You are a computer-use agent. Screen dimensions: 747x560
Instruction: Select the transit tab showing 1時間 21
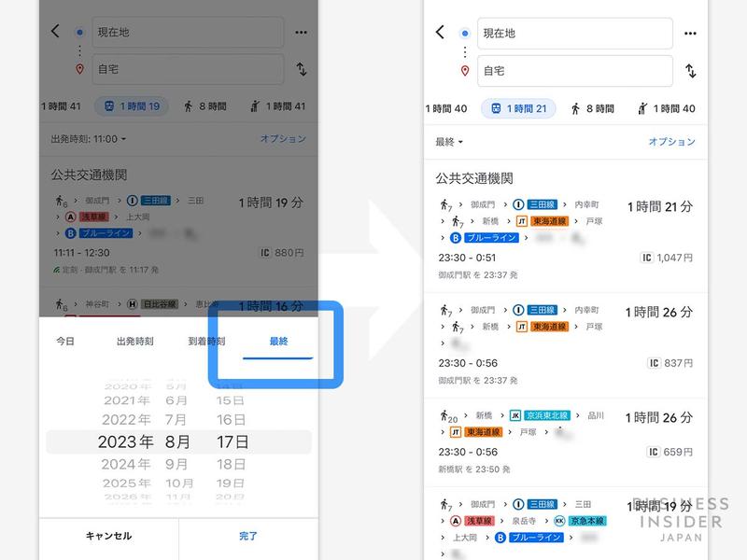point(518,108)
